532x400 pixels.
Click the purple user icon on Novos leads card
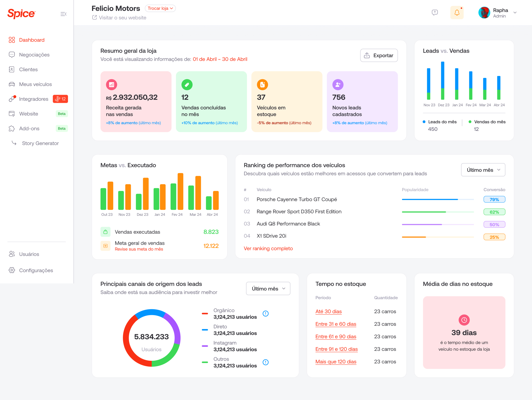tap(338, 85)
